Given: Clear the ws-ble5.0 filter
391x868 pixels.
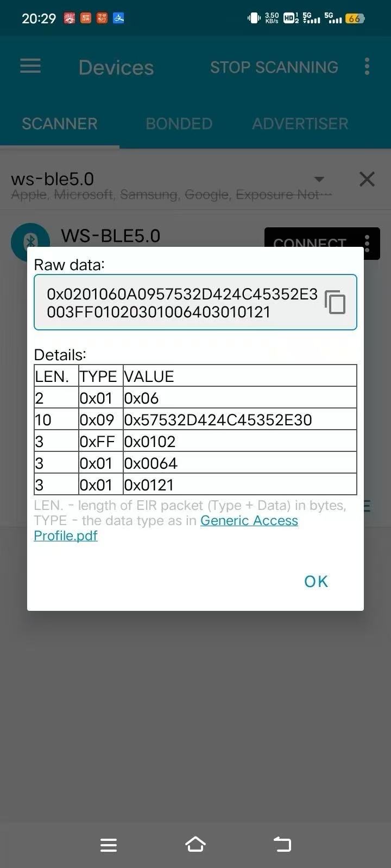Looking at the screenshot, I should point(367,179).
